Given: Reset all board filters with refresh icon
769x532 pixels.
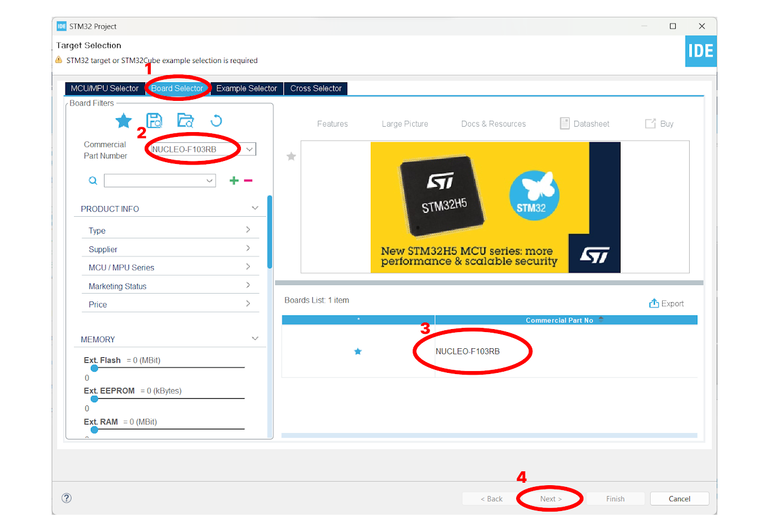Looking at the screenshot, I should click(216, 121).
